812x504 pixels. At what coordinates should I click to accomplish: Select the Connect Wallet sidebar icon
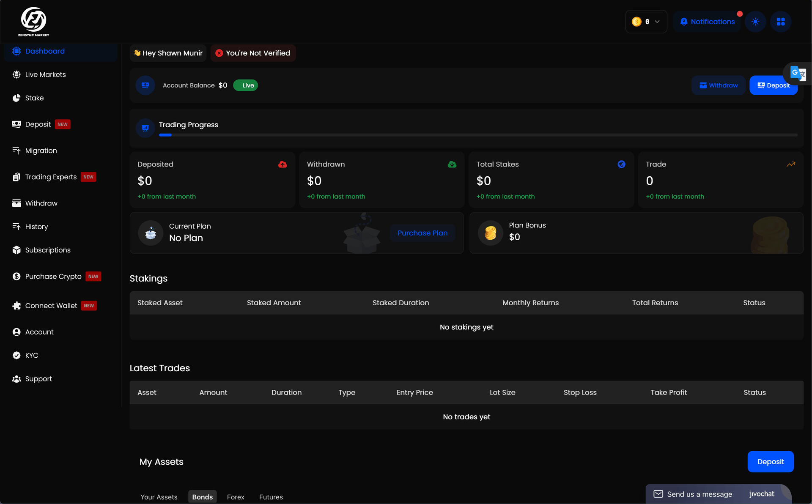(16, 305)
